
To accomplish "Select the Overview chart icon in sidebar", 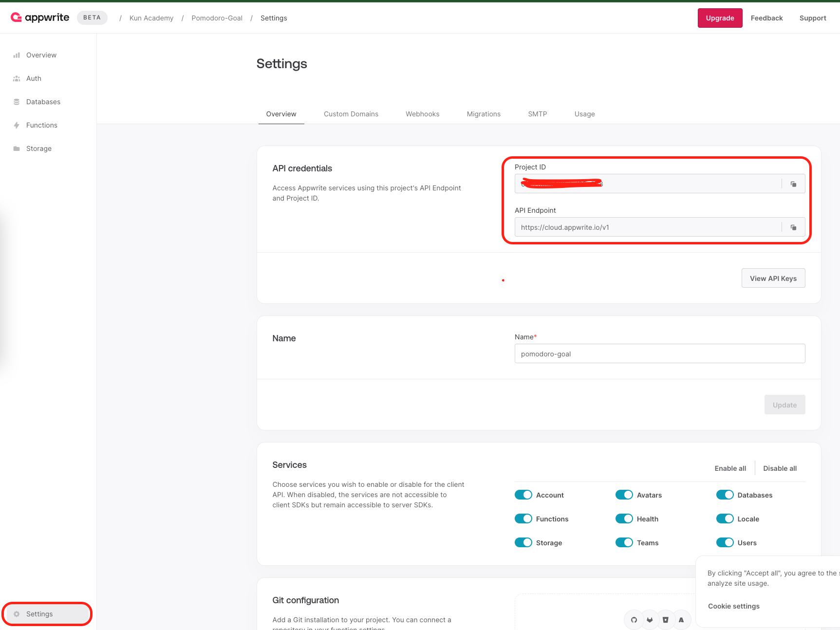I will pyautogui.click(x=17, y=55).
